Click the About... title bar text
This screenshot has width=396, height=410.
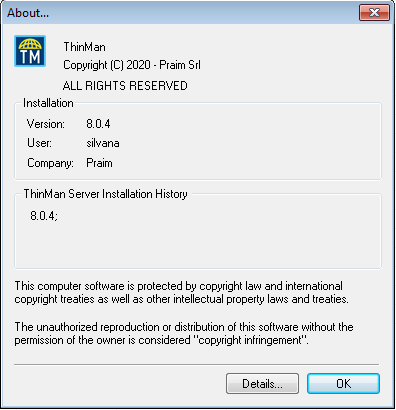coord(28,13)
